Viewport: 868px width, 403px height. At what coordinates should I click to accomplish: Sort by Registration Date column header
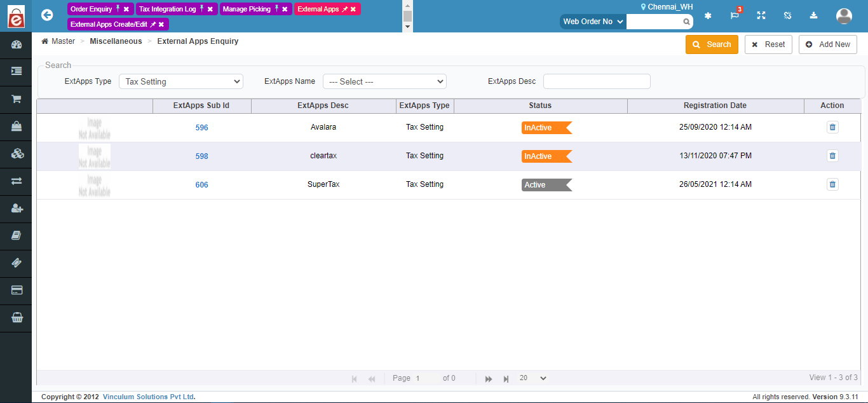pyautogui.click(x=715, y=106)
